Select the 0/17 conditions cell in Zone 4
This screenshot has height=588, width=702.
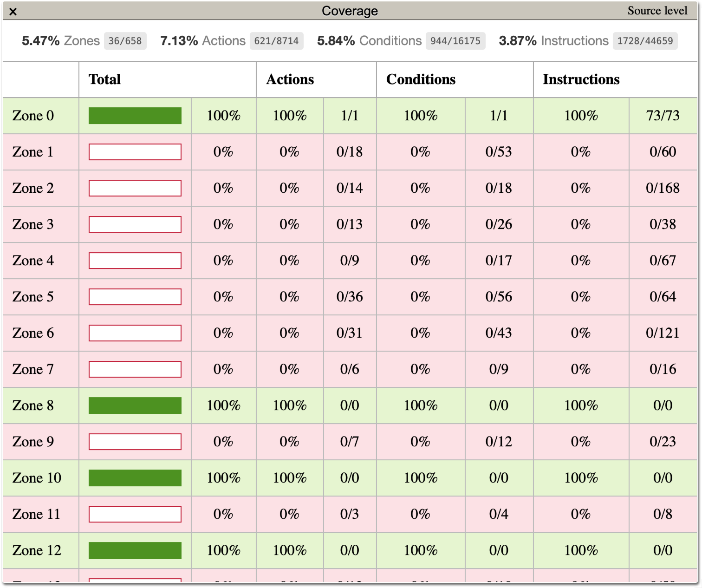point(499,261)
